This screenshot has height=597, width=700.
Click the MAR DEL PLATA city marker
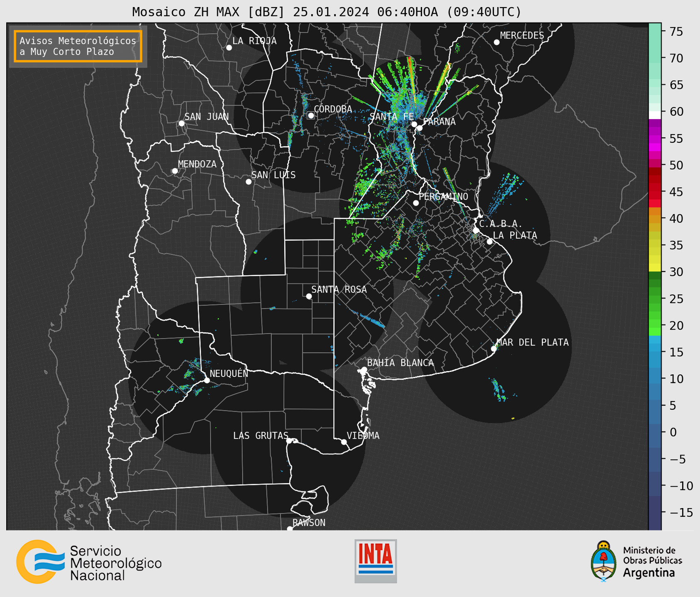tap(494, 349)
